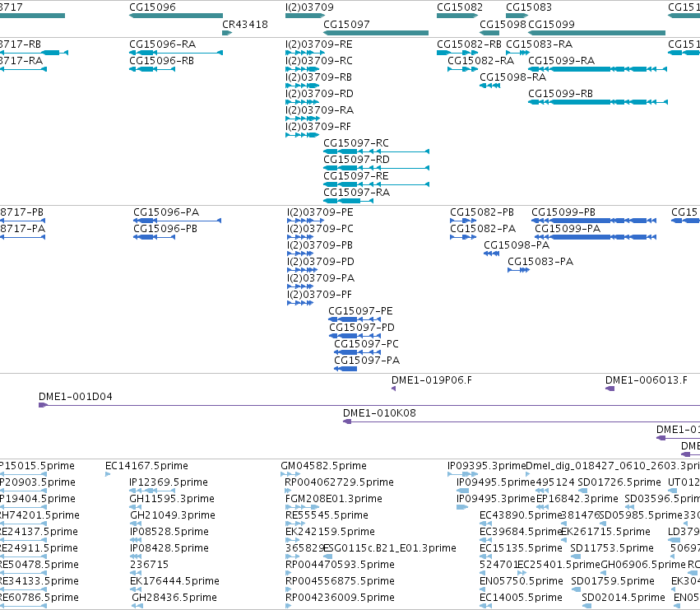Select the l(2)03709 gene label
700x610 pixels.
[x=309, y=7]
